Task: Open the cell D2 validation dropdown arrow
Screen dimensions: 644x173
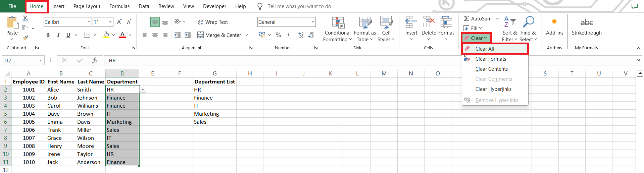Action: (x=143, y=90)
